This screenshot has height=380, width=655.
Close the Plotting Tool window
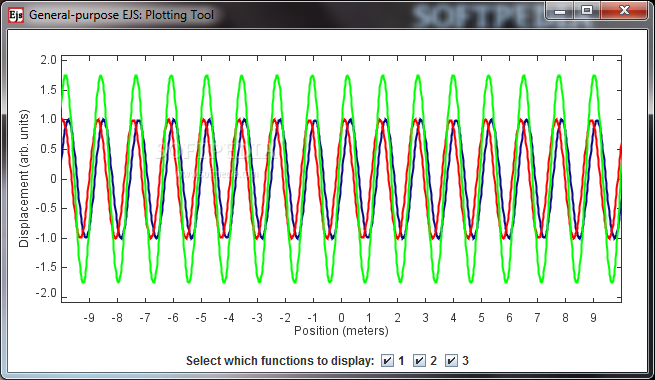coord(624,11)
